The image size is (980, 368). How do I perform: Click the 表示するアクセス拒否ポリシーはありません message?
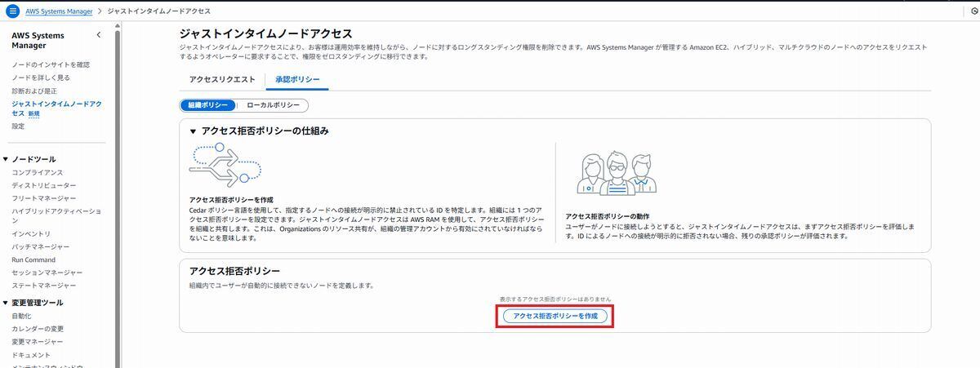(x=555, y=299)
